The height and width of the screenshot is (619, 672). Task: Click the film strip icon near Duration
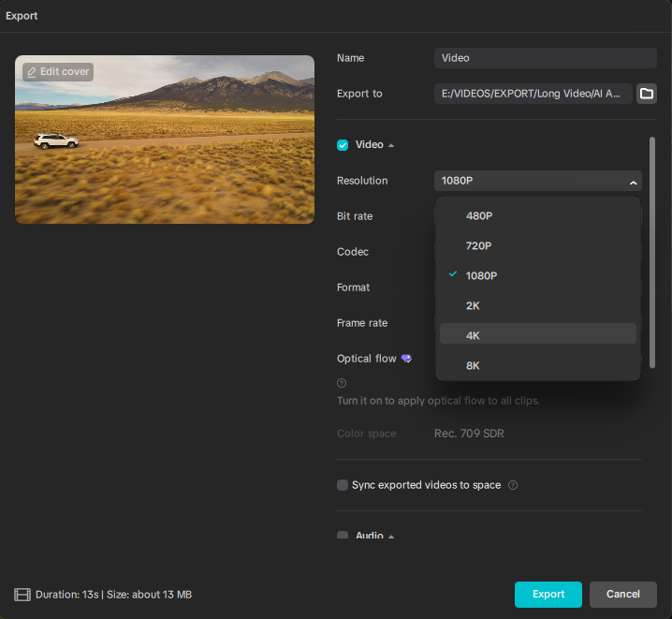point(22,595)
